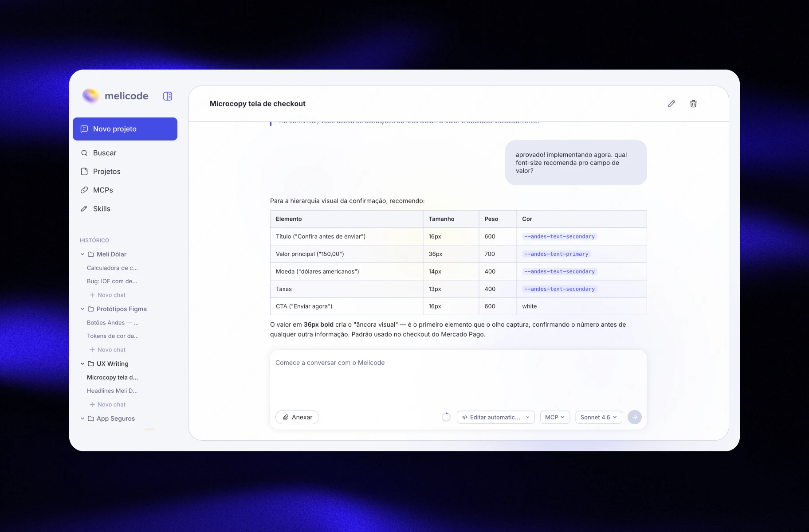The image size is (809, 532).
Task: Collapse the UX Writing folder chevron
Action: 82,364
